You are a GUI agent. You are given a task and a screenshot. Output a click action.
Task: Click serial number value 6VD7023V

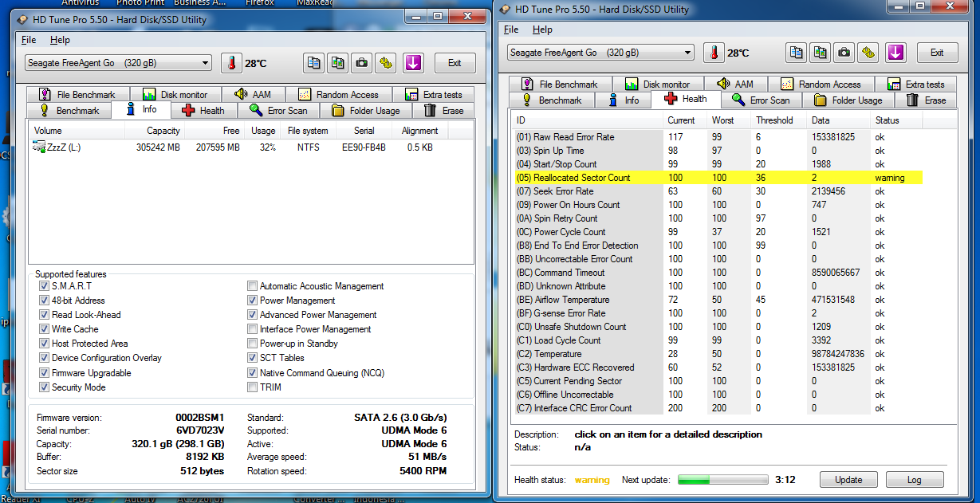[x=200, y=430]
